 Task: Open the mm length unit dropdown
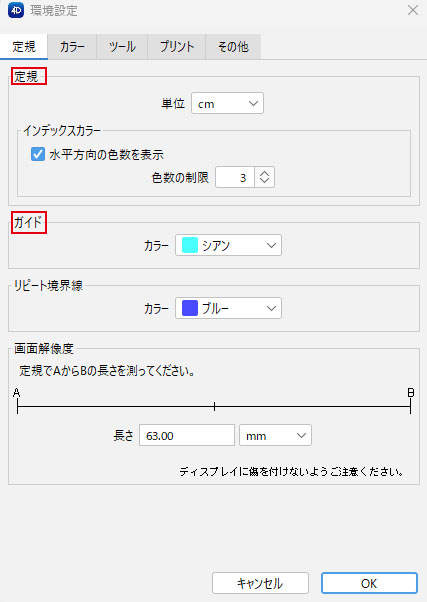point(275,435)
